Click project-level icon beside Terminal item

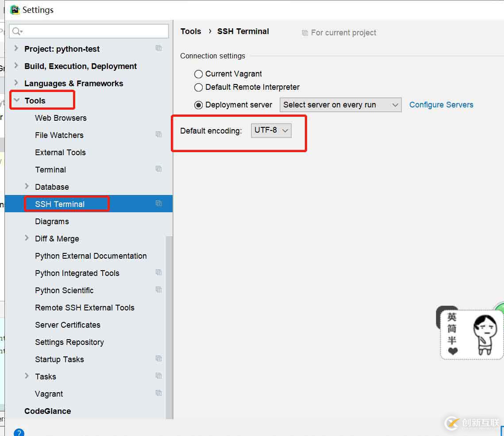point(158,169)
